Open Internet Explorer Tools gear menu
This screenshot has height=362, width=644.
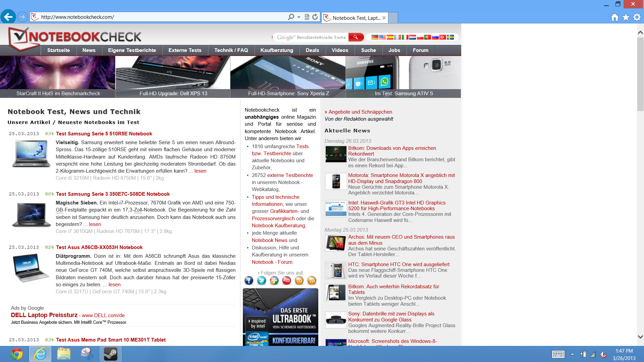click(637, 17)
